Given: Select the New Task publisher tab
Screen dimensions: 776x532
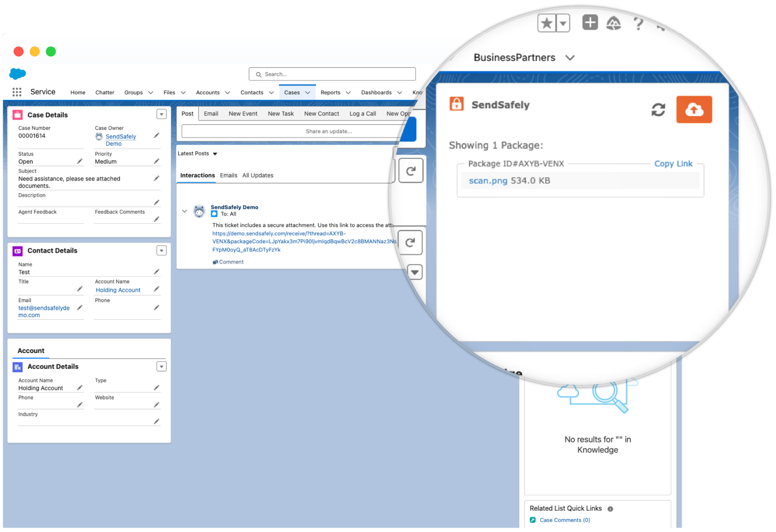Looking at the screenshot, I should [x=280, y=113].
